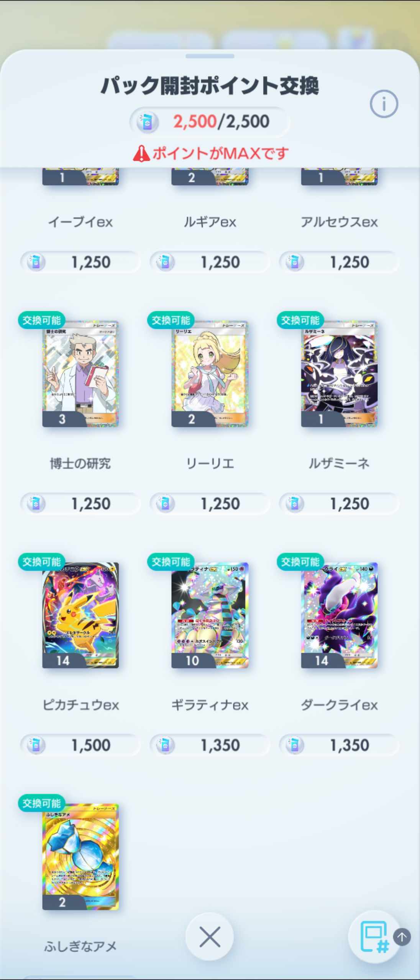Select the ルザミーネ trainer card
This screenshot has width=420, height=980.
[x=339, y=374]
